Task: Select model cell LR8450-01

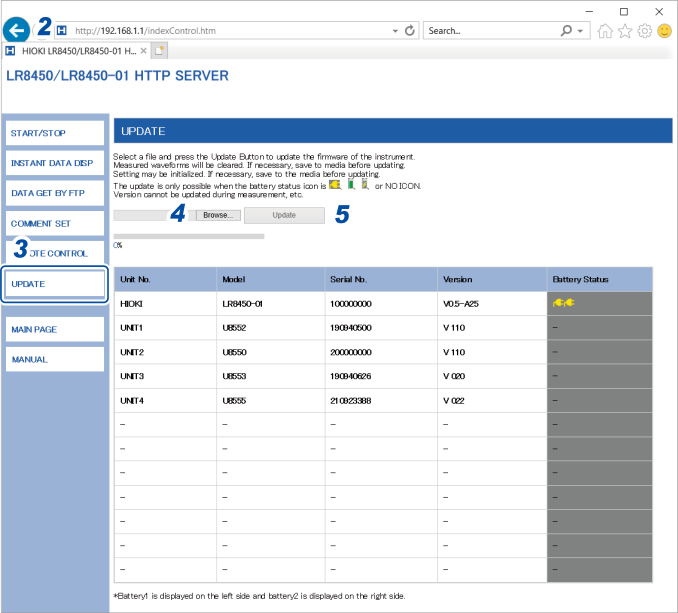Action: [x=271, y=304]
